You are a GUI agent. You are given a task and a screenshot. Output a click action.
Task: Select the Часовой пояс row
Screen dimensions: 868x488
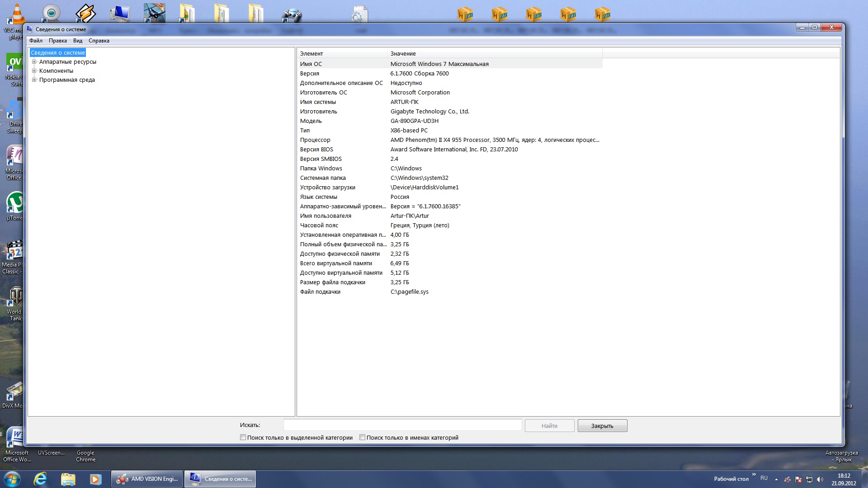coord(450,225)
